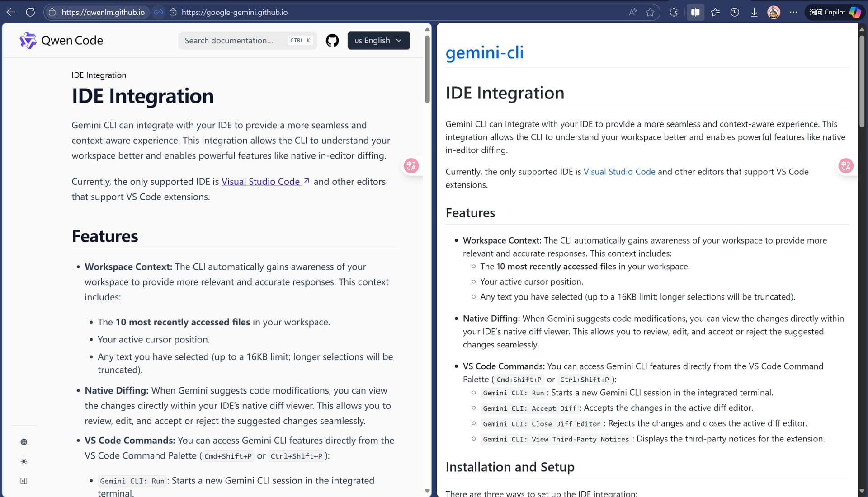The width and height of the screenshot is (868, 497).
Task: Open the Qwen Code GitHub repository icon
Action: click(332, 41)
